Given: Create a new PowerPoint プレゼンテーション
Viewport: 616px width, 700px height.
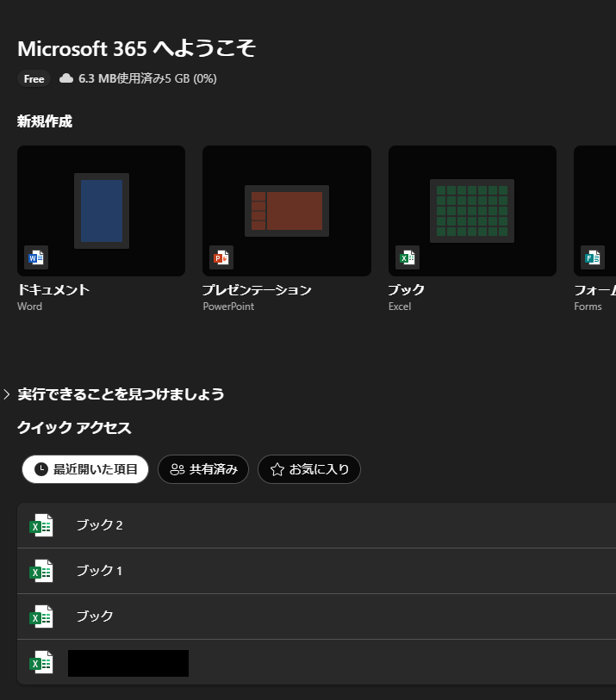Looking at the screenshot, I should [287, 211].
